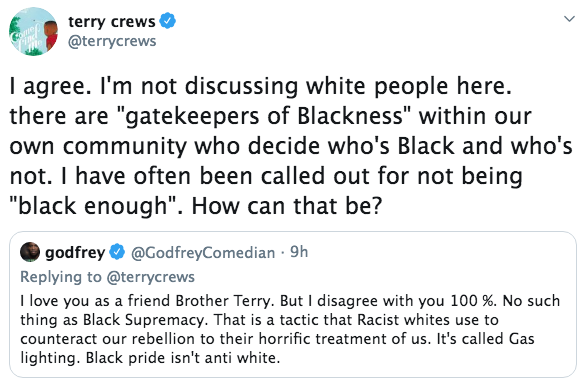Open the terry crews display name
This screenshot has height=378, width=588.
coord(111,21)
